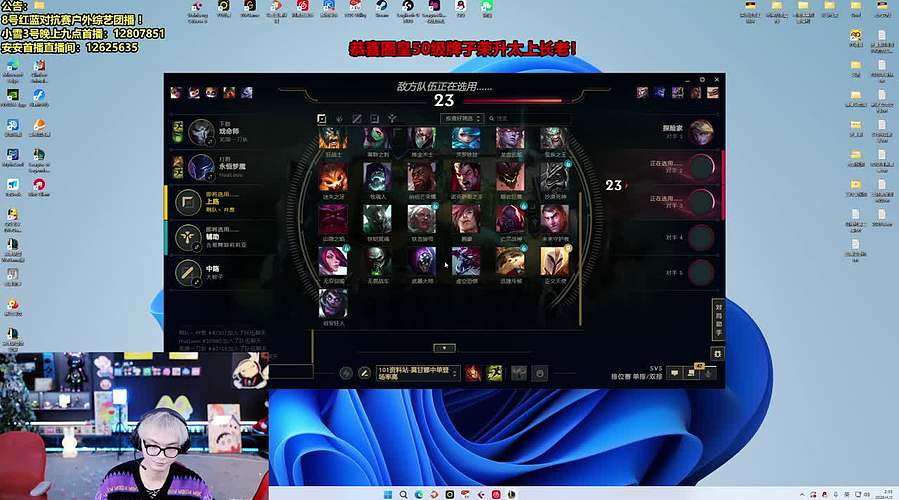Select the top lane role filter icon
The image size is (899, 500).
pyautogui.click(x=322, y=118)
